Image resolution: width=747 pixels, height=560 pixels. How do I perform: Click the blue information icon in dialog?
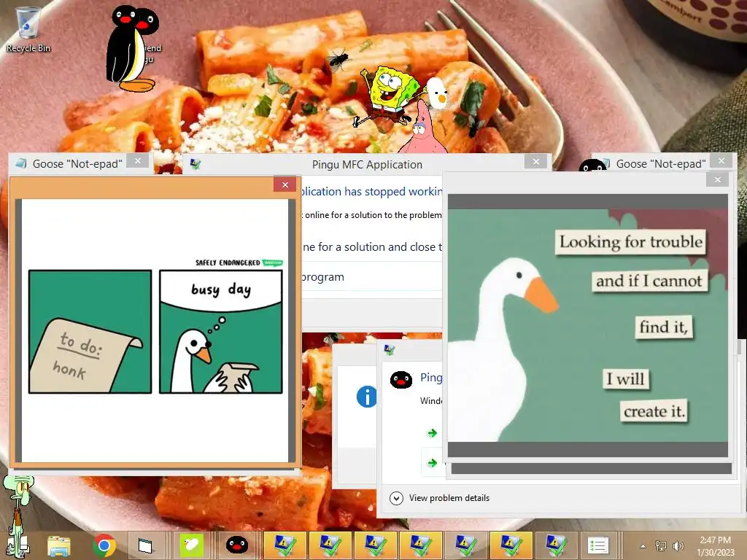(x=366, y=397)
